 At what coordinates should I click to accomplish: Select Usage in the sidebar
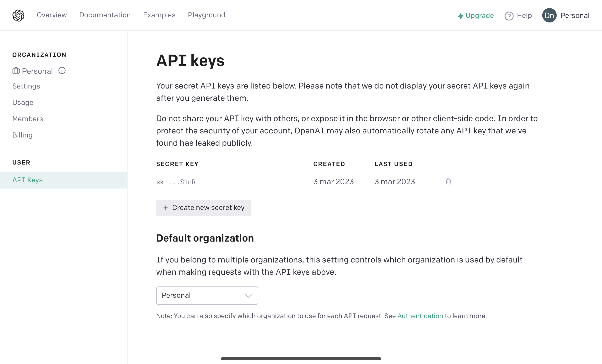coord(23,102)
